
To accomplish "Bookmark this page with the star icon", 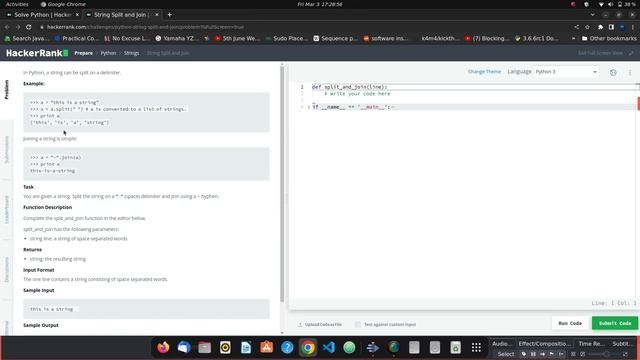I will pos(587,27).
